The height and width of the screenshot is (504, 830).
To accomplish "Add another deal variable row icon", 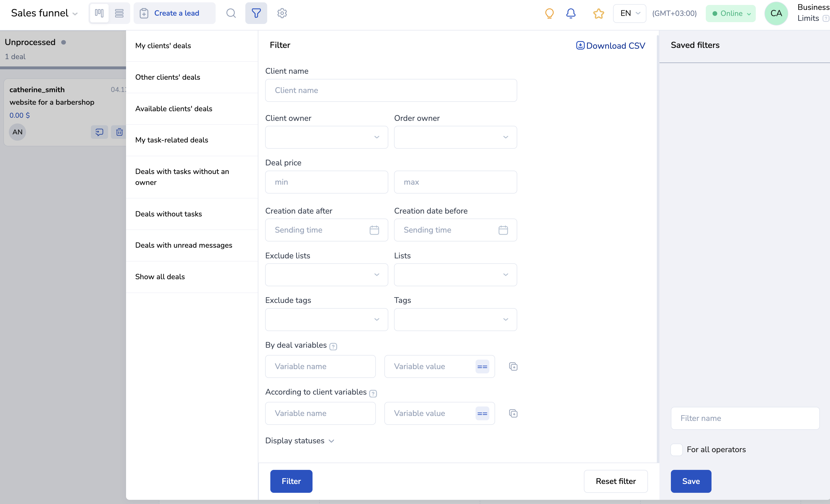I will point(513,366).
